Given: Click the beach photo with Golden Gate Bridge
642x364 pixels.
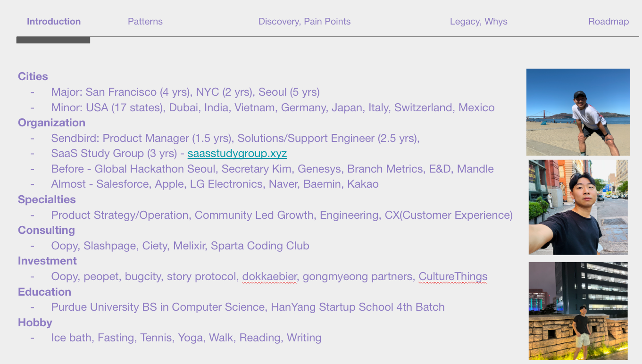Looking at the screenshot, I should point(578,112).
